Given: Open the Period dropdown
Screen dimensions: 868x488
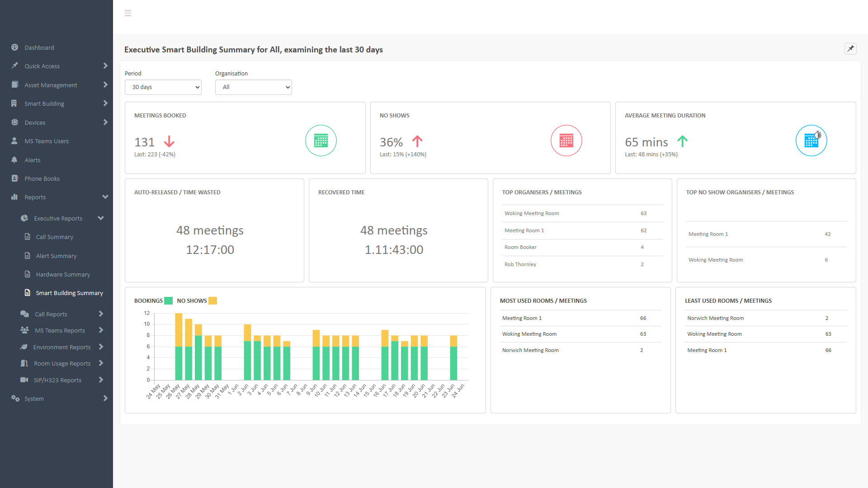Looking at the screenshot, I should [163, 87].
